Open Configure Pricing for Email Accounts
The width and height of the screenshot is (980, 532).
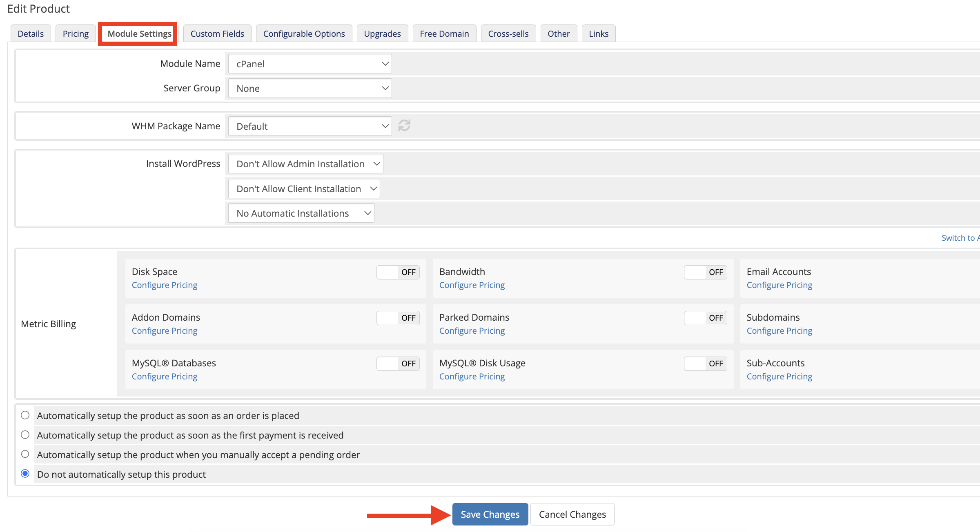pos(780,285)
